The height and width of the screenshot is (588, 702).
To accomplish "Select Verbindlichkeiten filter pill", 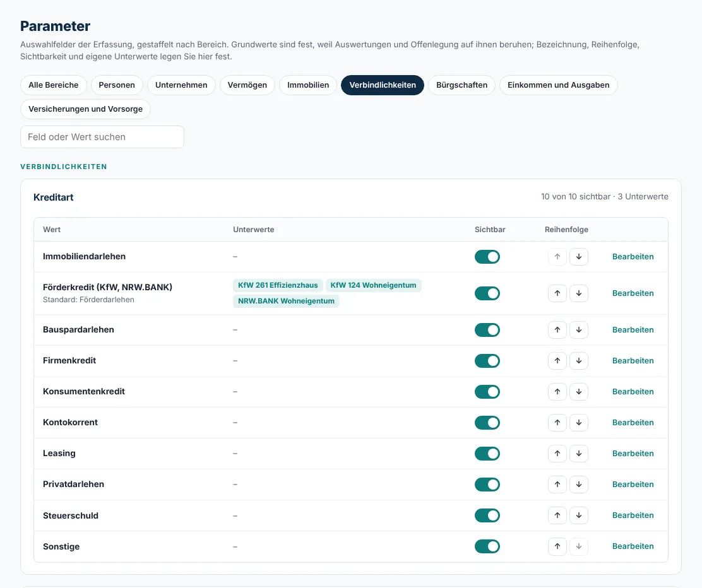I will 383,85.
